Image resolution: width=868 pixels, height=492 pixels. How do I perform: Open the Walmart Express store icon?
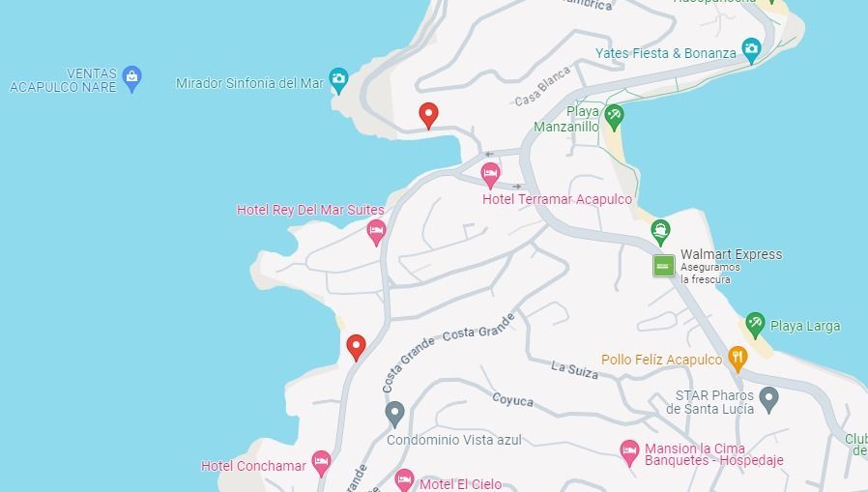click(x=664, y=266)
